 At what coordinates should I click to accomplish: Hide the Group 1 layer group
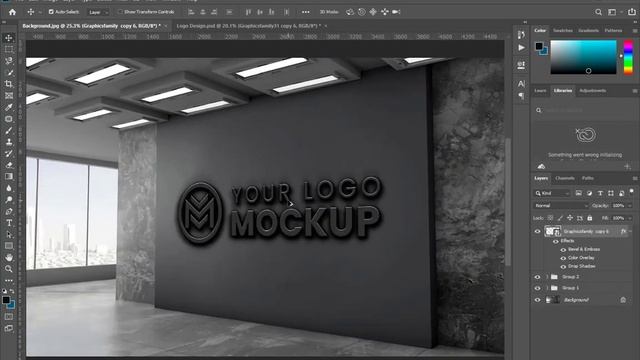point(537,288)
